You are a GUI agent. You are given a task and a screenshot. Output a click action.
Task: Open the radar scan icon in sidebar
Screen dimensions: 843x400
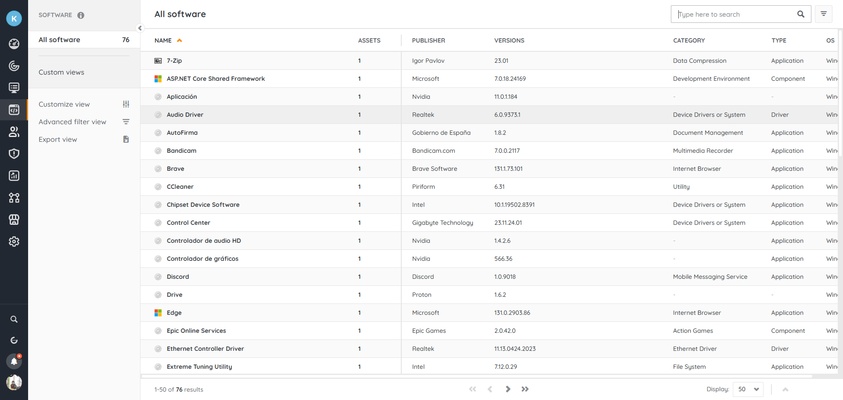(14, 66)
